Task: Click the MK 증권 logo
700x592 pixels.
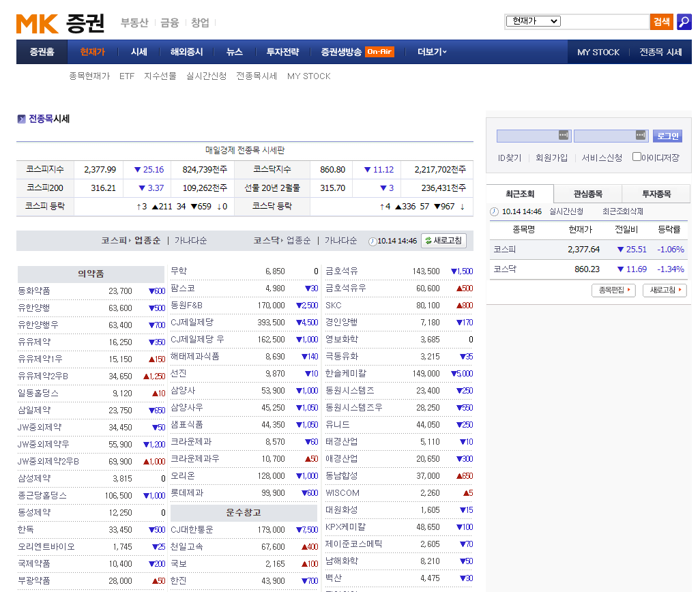Action: point(60,23)
